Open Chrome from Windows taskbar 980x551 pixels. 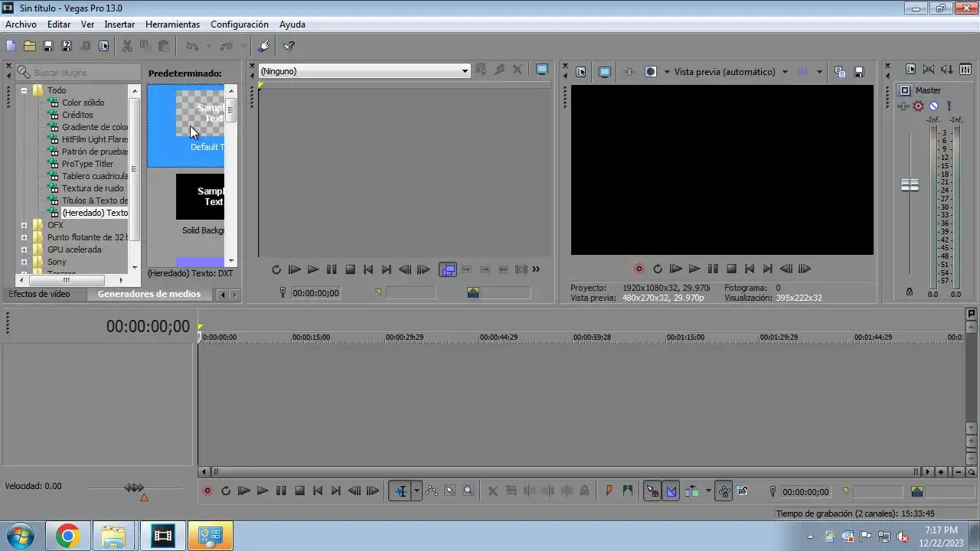pos(67,536)
